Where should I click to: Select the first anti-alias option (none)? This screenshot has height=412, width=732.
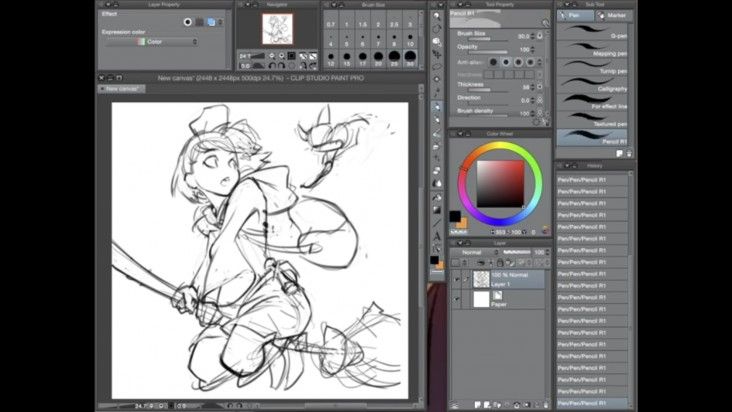tap(493, 62)
